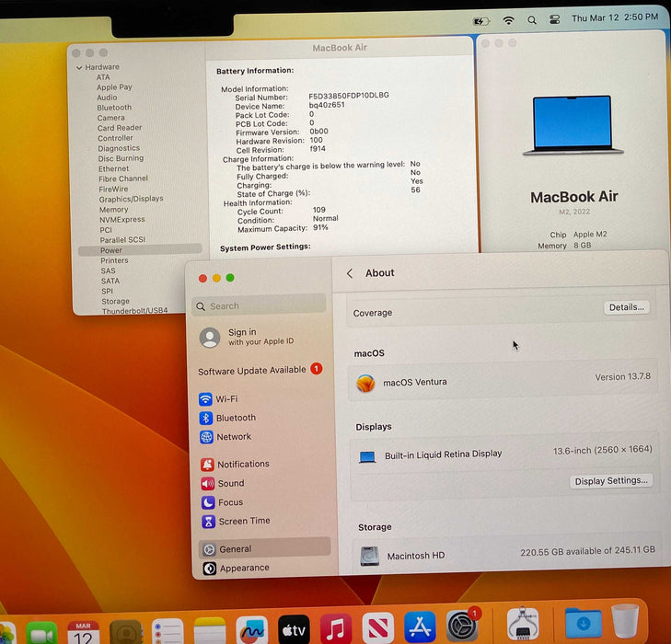Click the System Settings Search field
Screen dimensions: 671x644
tap(259, 305)
